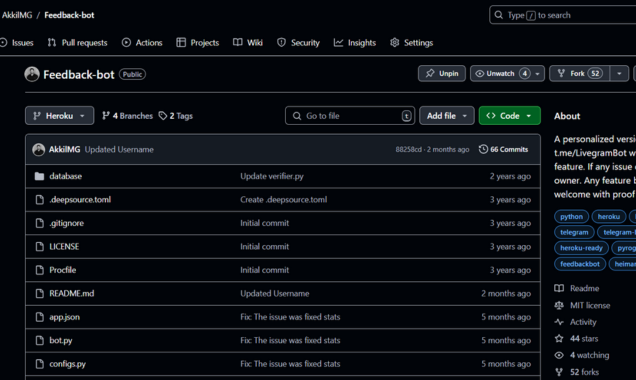Open the Update verifier.py commit message
The width and height of the screenshot is (636, 380).
pos(272,176)
